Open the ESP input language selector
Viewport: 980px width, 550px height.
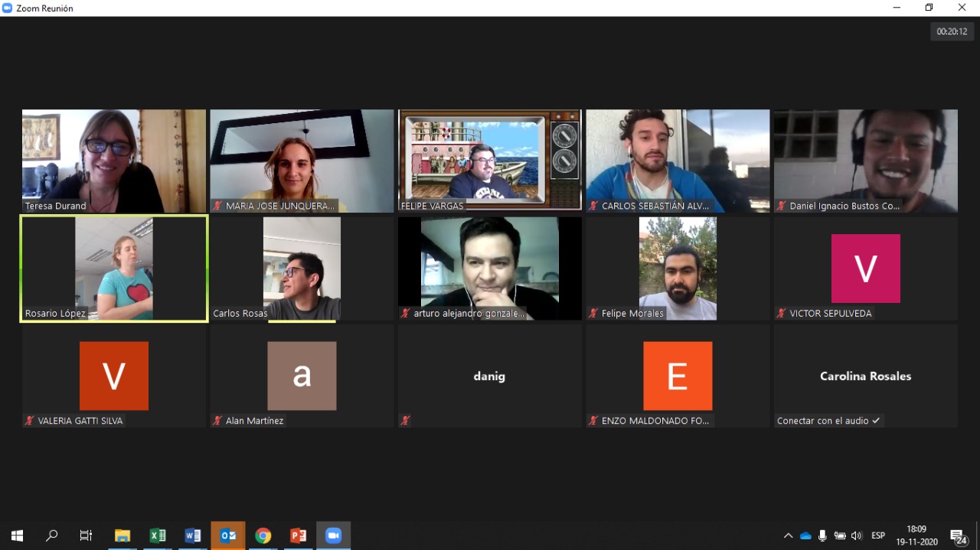click(878, 535)
